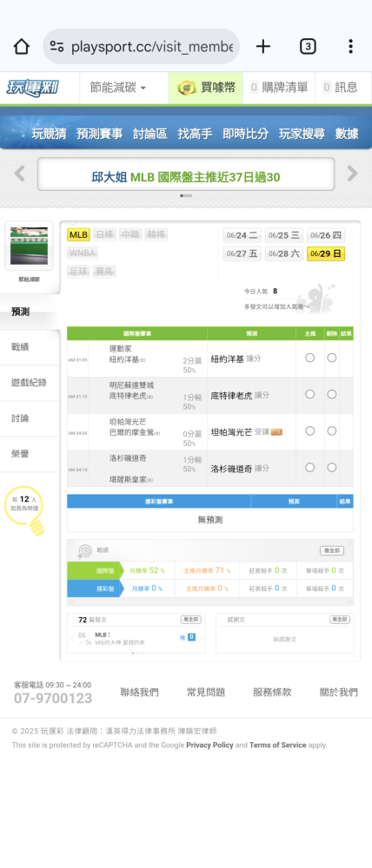Click the lightbulb 加我為明燈 icon
Screen dimensions: 372x868
click(x=25, y=510)
